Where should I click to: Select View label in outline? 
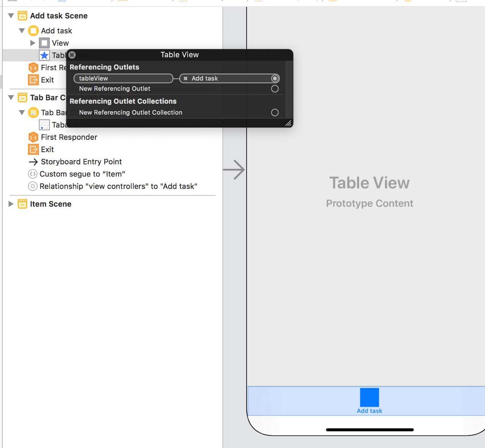click(x=60, y=43)
